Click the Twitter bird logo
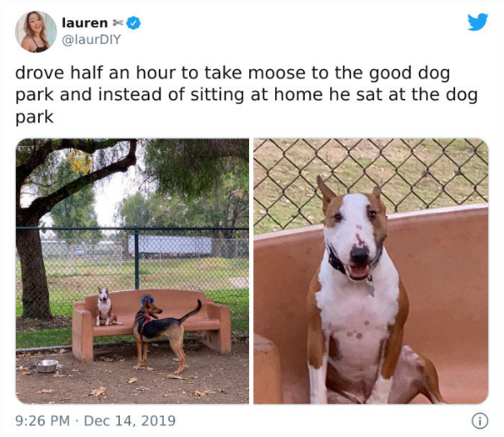The width and height of the screenshot is (504, 437). [478, 22]
